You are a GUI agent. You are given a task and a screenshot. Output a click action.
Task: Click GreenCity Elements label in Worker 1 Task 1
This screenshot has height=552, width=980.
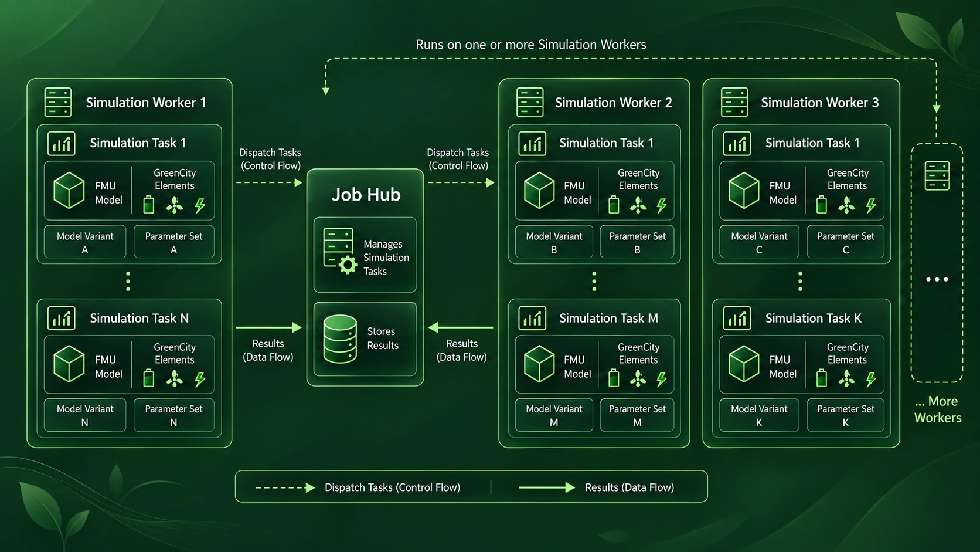175,180
